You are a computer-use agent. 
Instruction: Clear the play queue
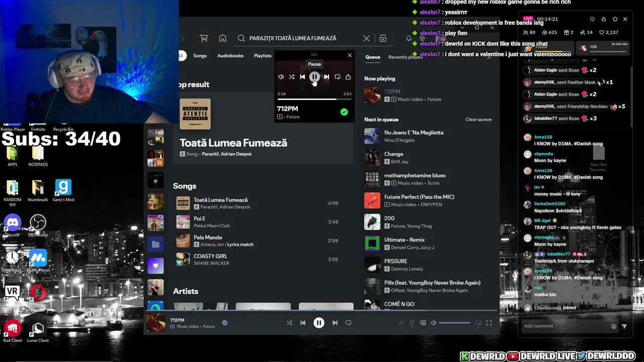[478, 120]
